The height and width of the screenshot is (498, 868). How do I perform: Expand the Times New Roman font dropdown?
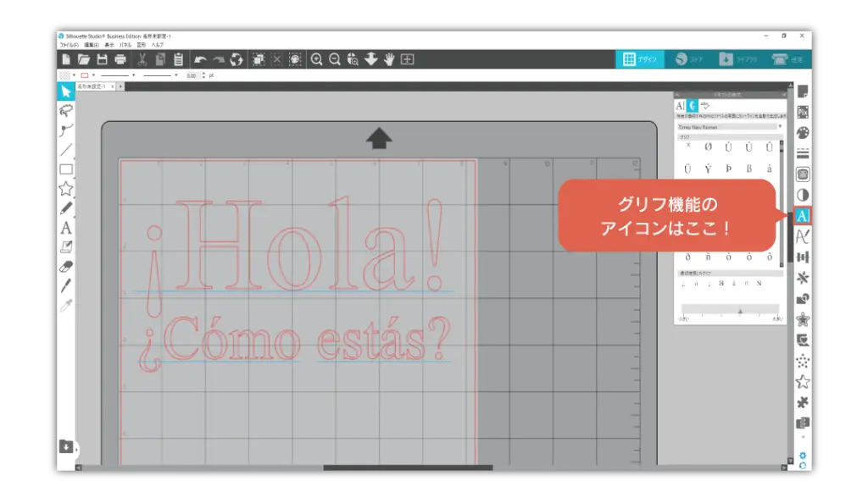tap(779, 126)
